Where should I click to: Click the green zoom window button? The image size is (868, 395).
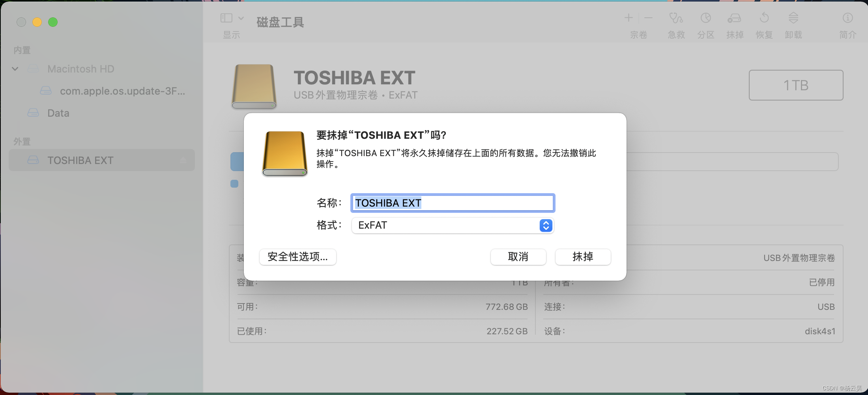[53, 22]
